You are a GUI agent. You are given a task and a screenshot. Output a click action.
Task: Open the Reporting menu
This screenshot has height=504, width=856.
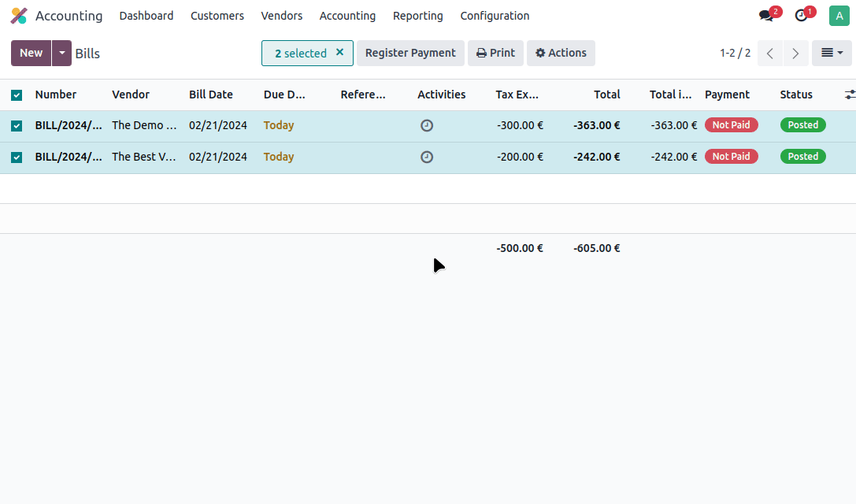417,16
